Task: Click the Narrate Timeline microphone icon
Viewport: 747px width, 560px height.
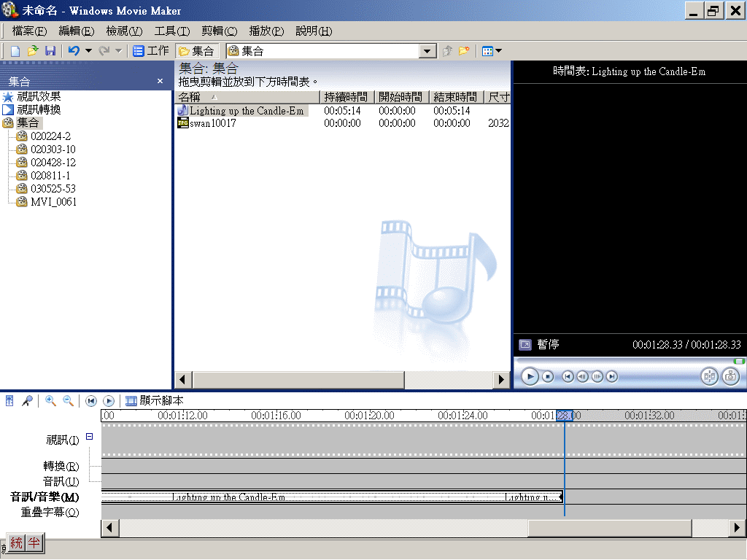Action: click(x=27, y=401)
